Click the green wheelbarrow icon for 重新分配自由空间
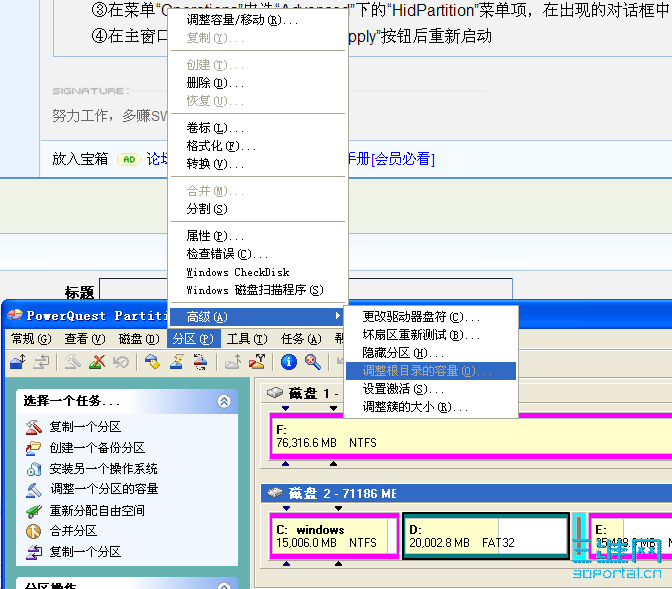 [x=34, y=511]
